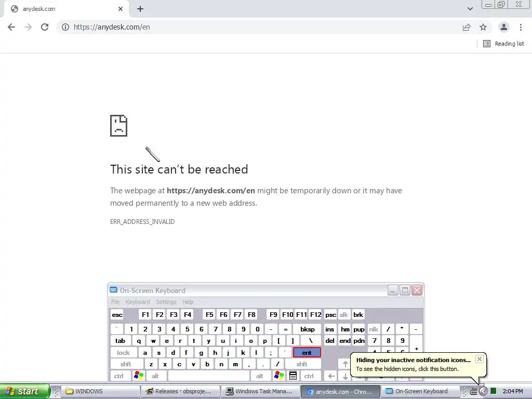The image size is (532, 399).
Task: Open Help menu in On-Screen Keyboard
Action: click(188, 302)
